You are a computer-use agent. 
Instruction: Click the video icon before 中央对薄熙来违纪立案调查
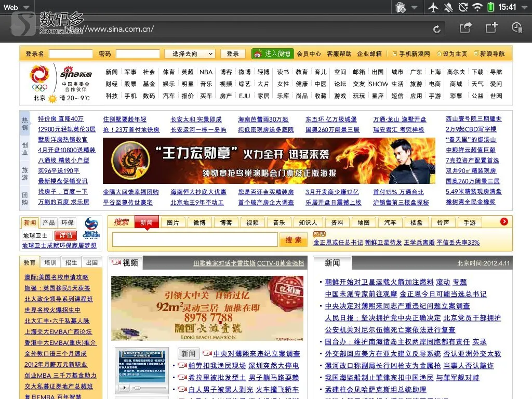pyautogui.click(x=207, y=353)
